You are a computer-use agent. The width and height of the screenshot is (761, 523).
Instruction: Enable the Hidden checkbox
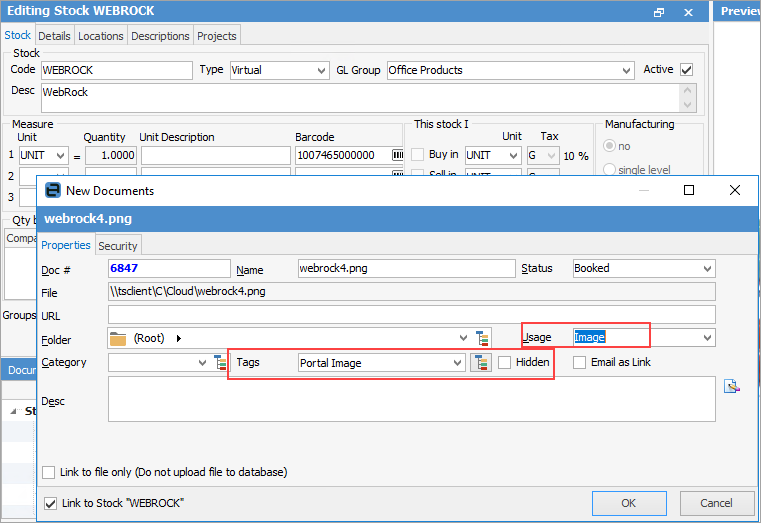pos(505,362)
